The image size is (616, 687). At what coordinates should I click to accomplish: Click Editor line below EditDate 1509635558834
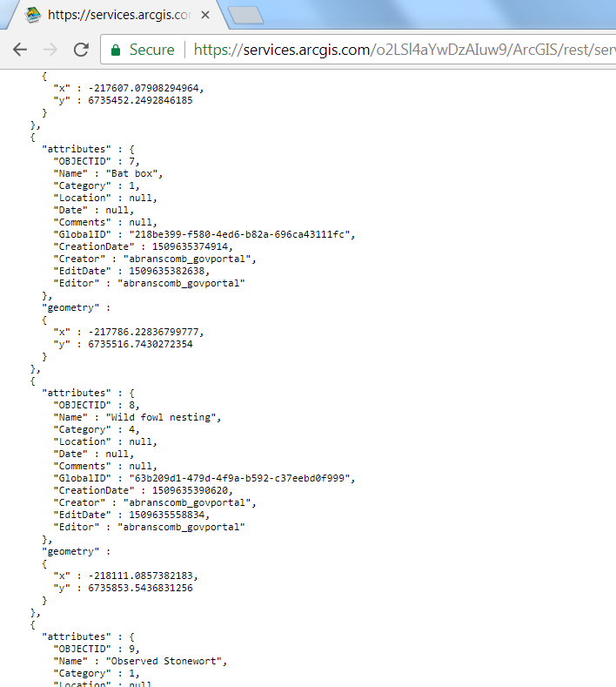(149, 527)
